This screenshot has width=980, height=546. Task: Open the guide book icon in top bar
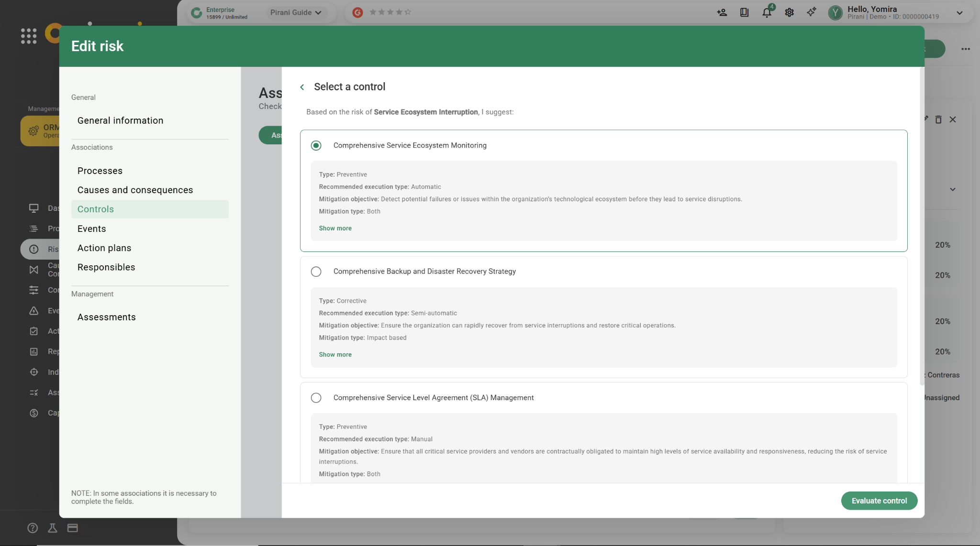(x=744, y=12)
